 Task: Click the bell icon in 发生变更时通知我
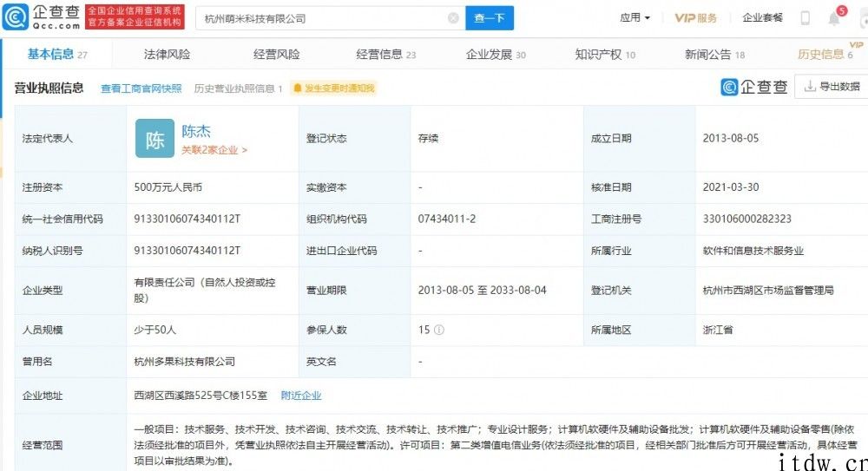tap(297, 88)
